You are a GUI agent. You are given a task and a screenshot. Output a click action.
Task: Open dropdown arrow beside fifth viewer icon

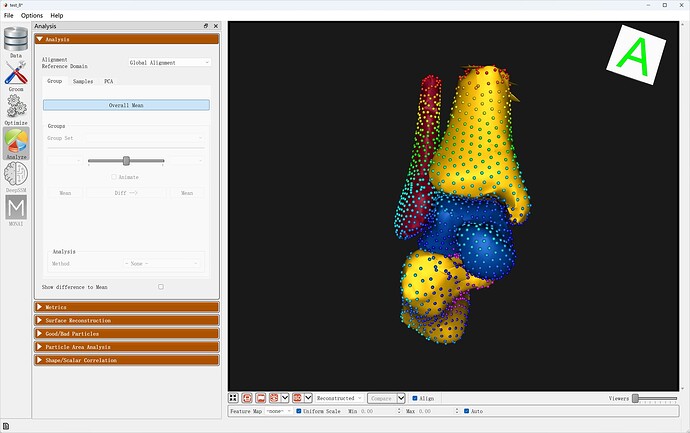(x=308, y=398)
